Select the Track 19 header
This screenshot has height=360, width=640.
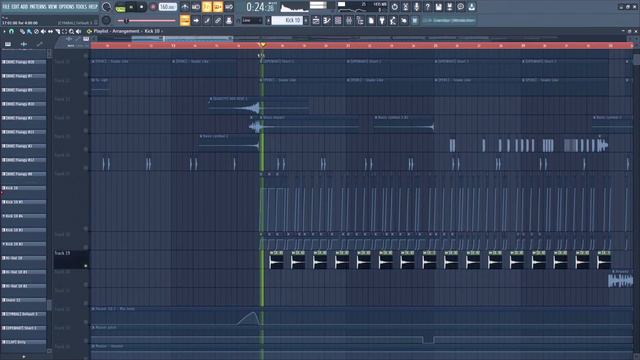(x=71, y=259)
